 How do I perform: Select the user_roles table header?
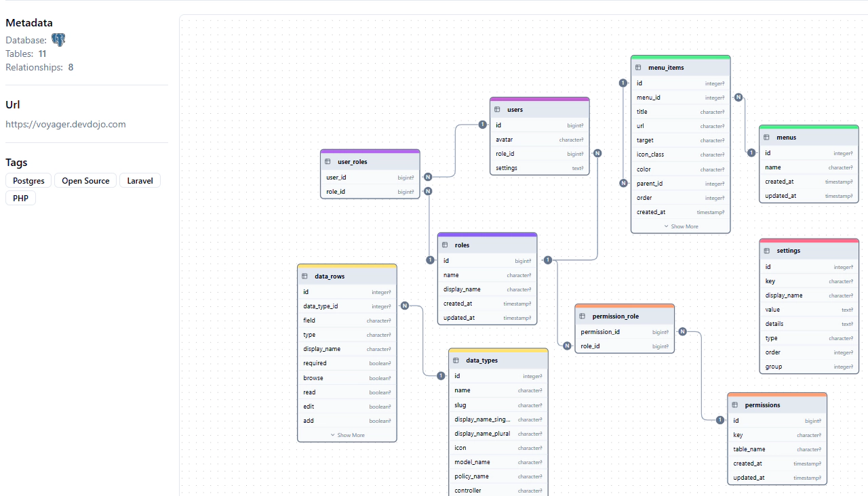pos(370,162)
